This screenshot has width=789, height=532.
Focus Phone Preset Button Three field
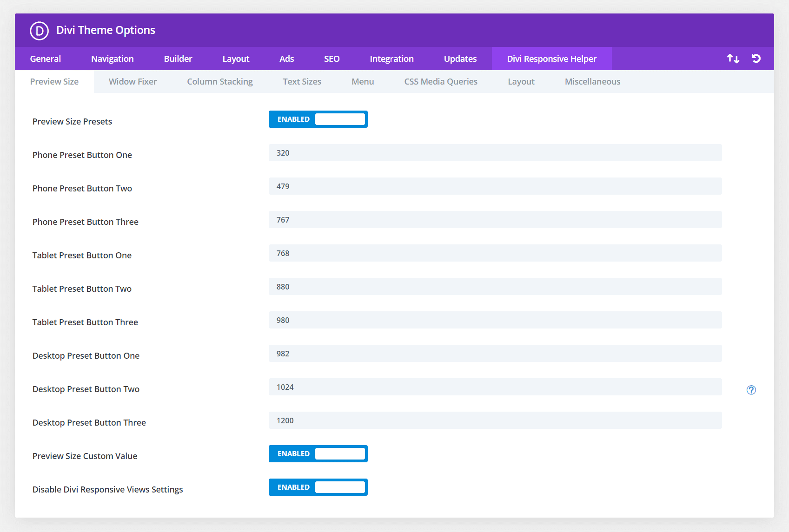click(495, 220)
